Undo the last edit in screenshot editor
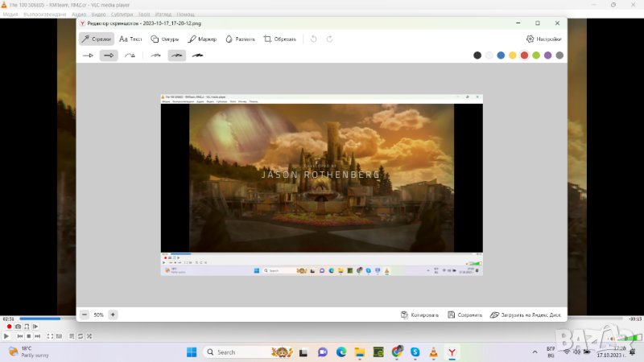 click(314, 39)
